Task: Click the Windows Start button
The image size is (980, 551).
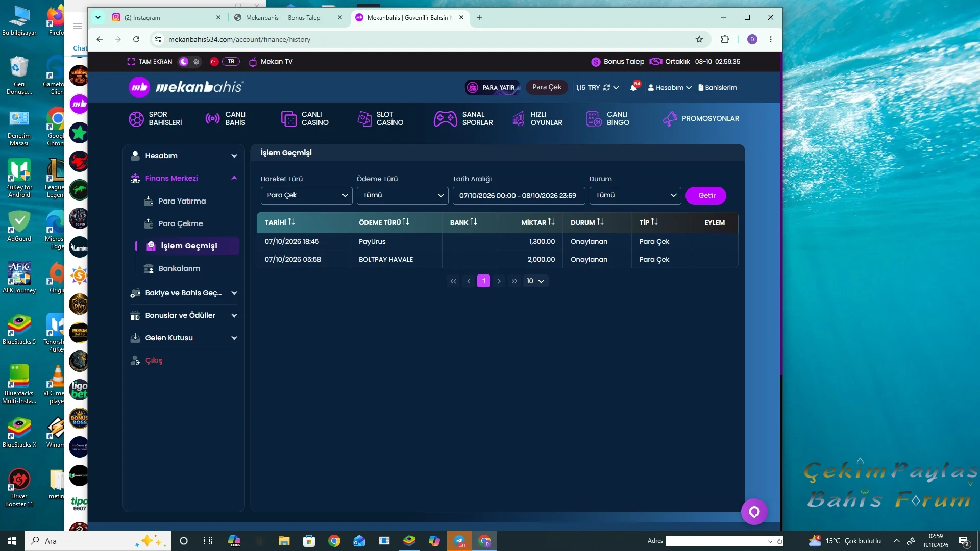Action: click(12, 541)
